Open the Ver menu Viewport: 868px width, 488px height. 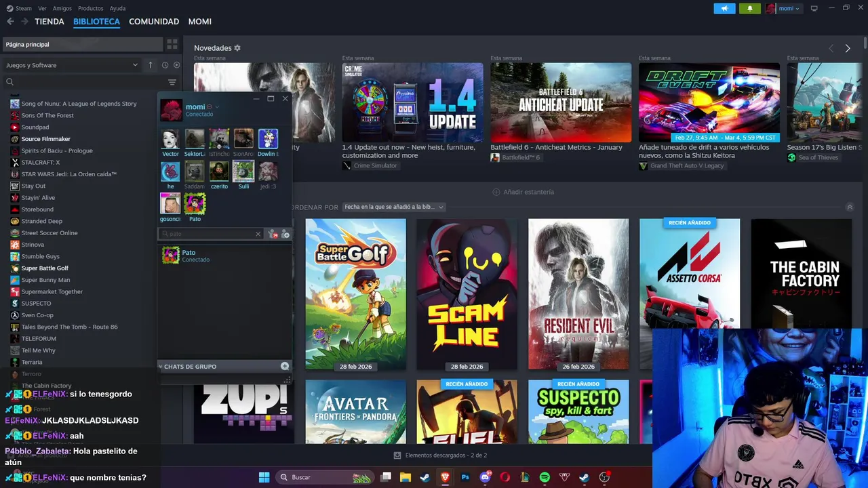pos(43,8)
